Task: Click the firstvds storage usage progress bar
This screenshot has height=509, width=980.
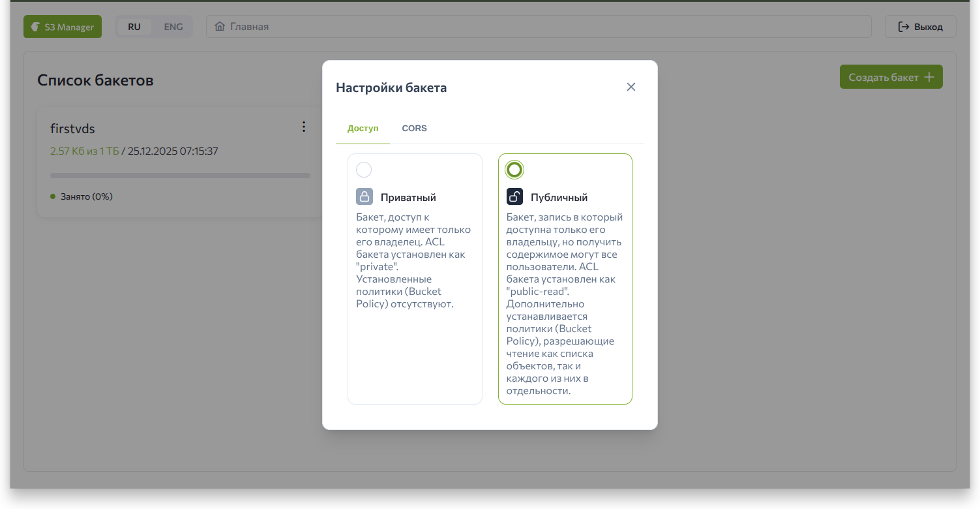Action: (180, 176)
